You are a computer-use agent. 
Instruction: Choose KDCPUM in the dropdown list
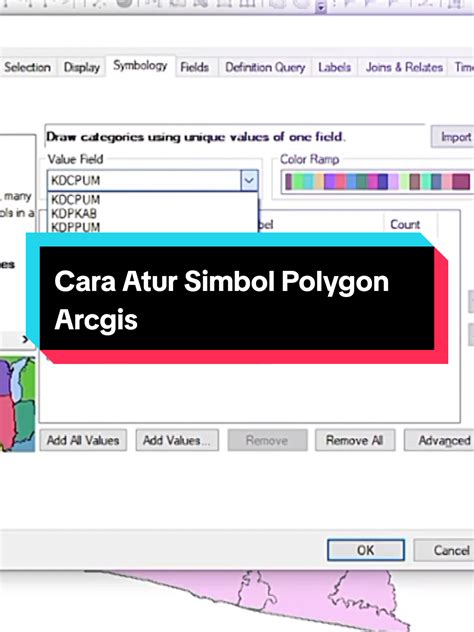point(75,200)
